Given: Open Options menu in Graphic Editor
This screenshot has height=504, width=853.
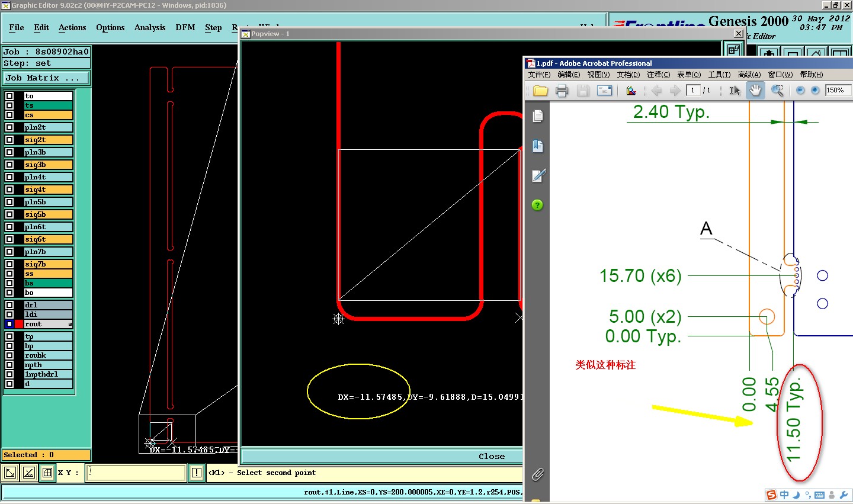Looking at the screenshot, I should (x=110, y=27).
